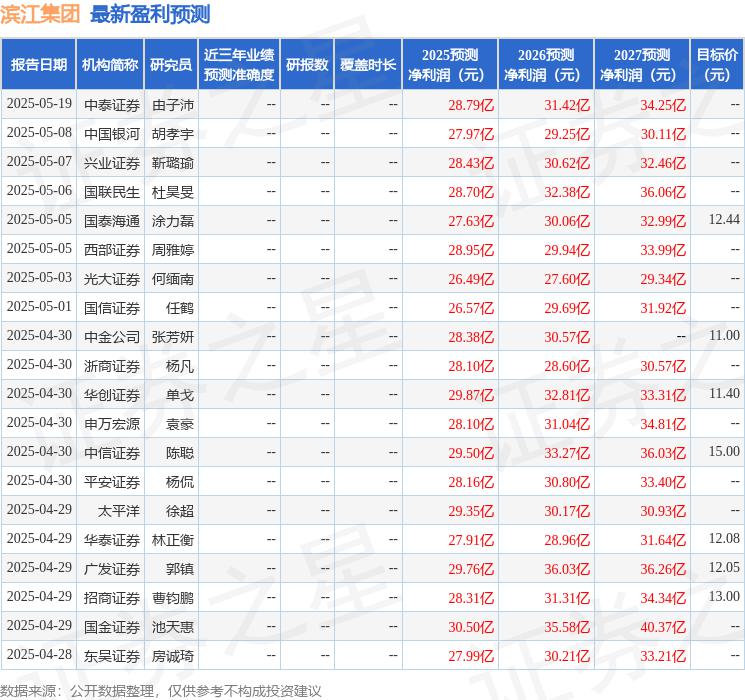
Task: Select the 申万宏源 institution cell
Action: pyautogui.click(x=112, y=424)
